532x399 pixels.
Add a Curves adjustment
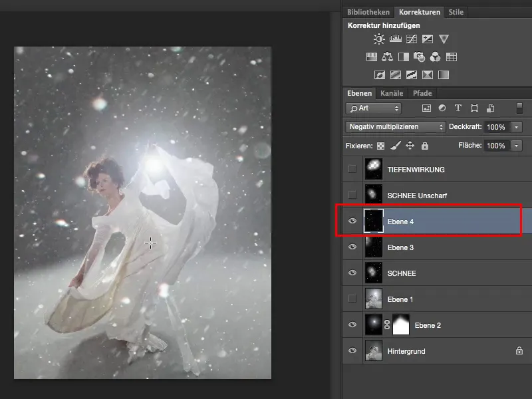click(x=411, y=39)
